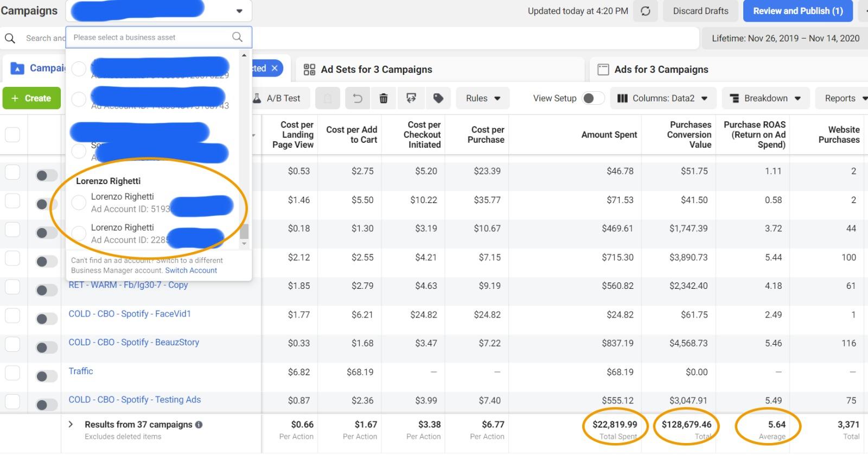Click the undo arrow icon
The height and width of the screenshot is (455, 868).
(x=357, y=98)
